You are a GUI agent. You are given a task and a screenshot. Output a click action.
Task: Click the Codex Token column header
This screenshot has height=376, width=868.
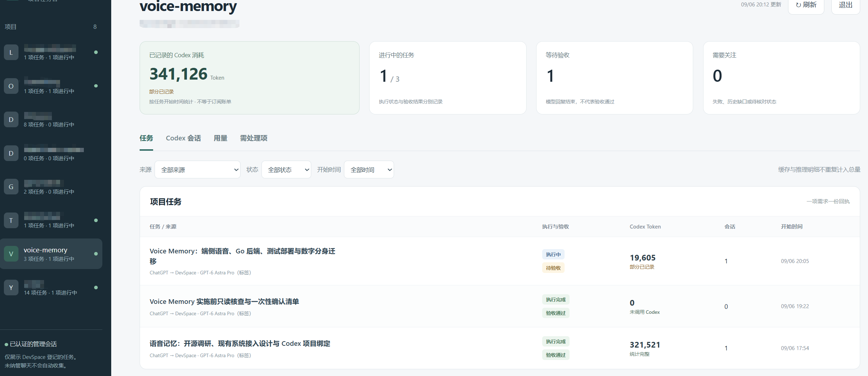pyautogui.click(x=645, y=227)
